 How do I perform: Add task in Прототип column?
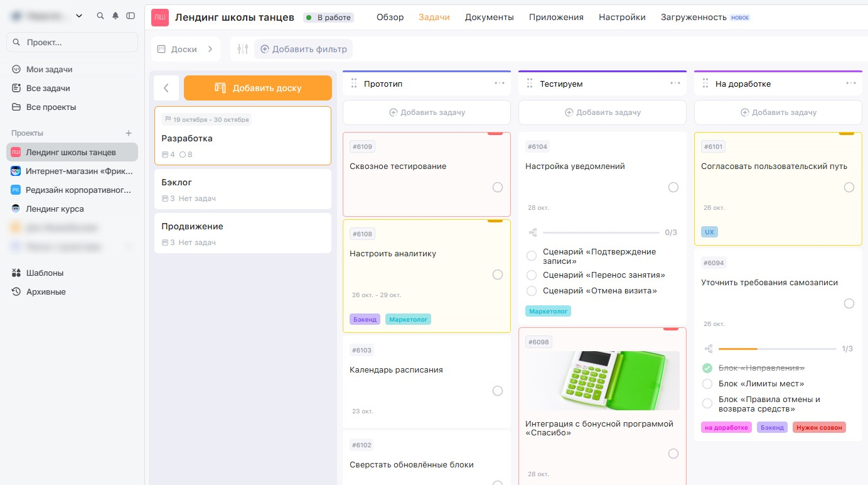(427, 112)
